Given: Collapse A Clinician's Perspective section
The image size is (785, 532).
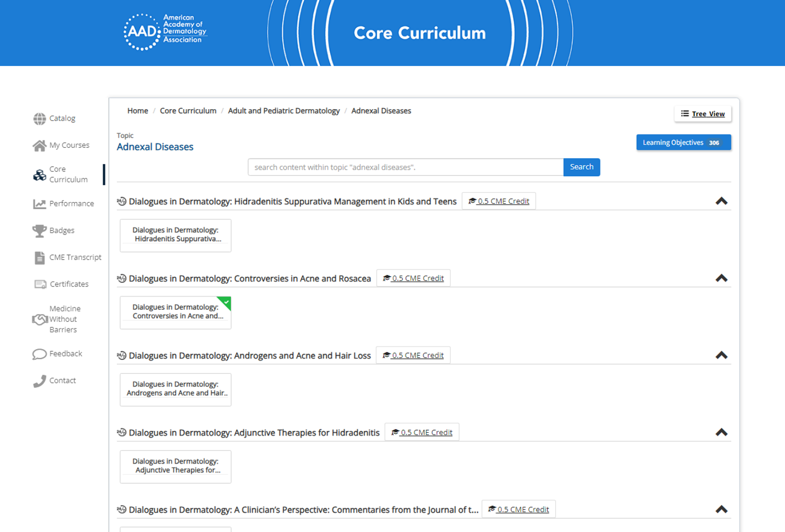Looking at the screenshot, I should coord(721,509).
